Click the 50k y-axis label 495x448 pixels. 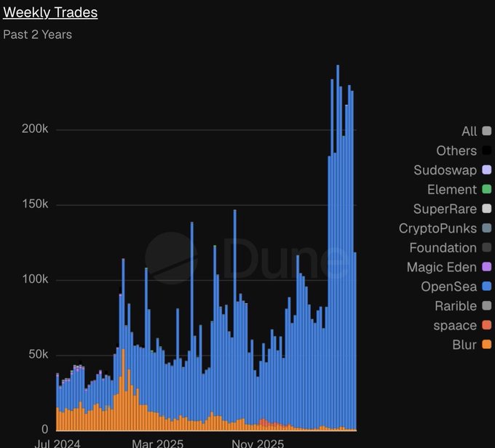pos(38,354)
